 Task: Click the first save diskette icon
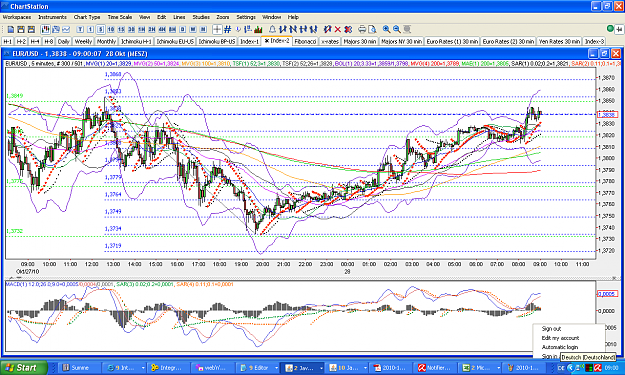point(21,29)
